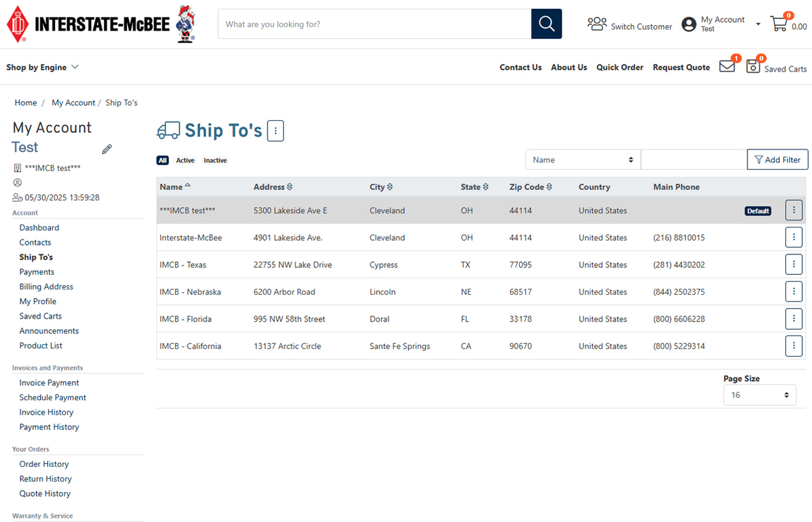Select the '5300 Lakeside Ave E' address cell
The image size is (812, 522).
(x=290, y=211)
